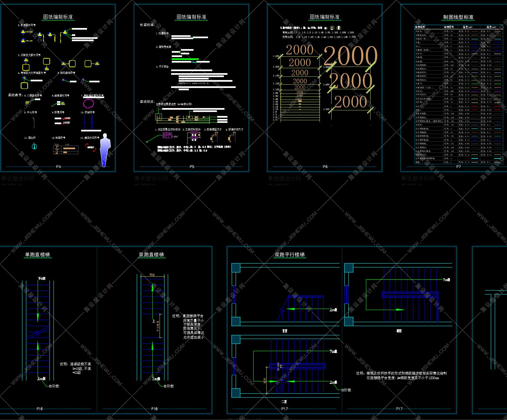
Task: Select the bright green bar on P5
Action: (185, 59)
